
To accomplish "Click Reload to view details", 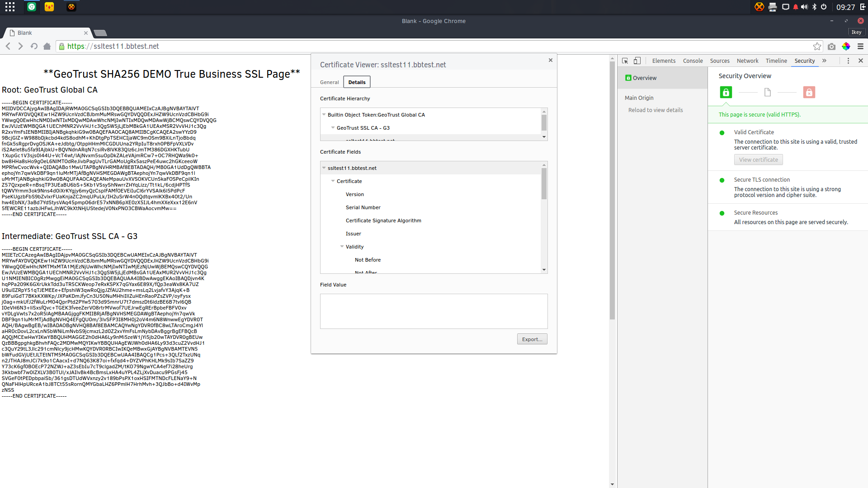I will (x=656, y=110).
